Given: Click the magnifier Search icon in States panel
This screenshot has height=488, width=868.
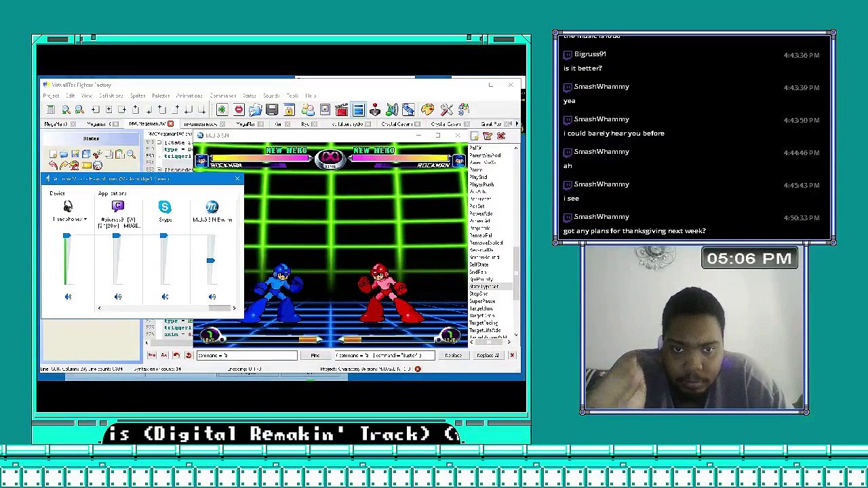Looking at the screenshot, I should click(x=131, y=155).
